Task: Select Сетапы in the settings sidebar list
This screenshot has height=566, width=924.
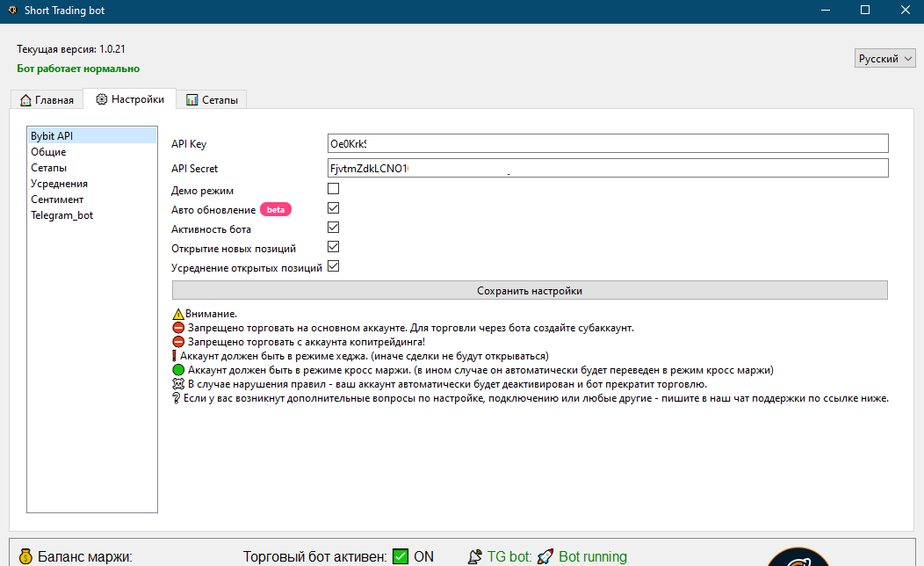Action: click(x=92, y=168)
